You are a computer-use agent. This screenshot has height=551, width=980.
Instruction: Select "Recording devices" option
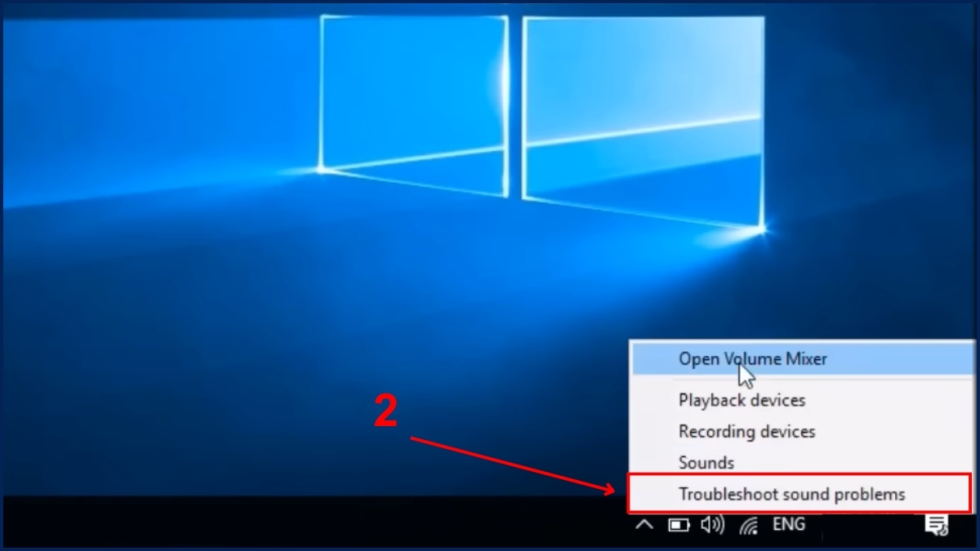[x=746, y=431]
